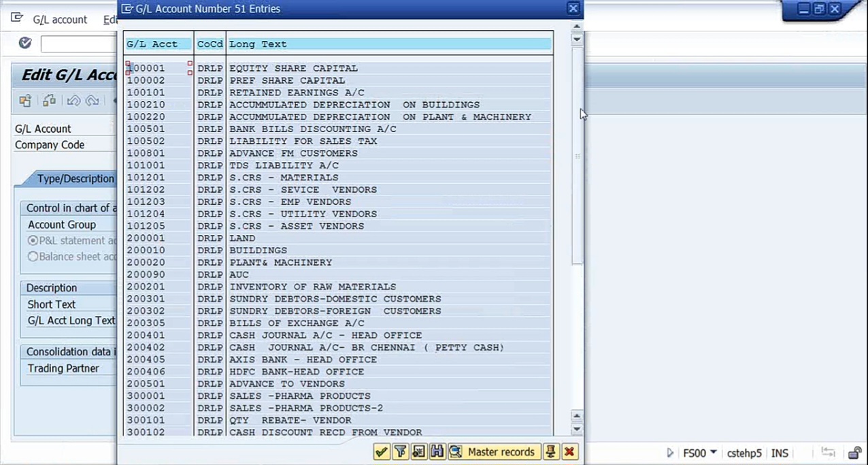The height and width of the screenshot is (465, 868).
Task: Click the CoCd column header
Action: click(210, 44)
